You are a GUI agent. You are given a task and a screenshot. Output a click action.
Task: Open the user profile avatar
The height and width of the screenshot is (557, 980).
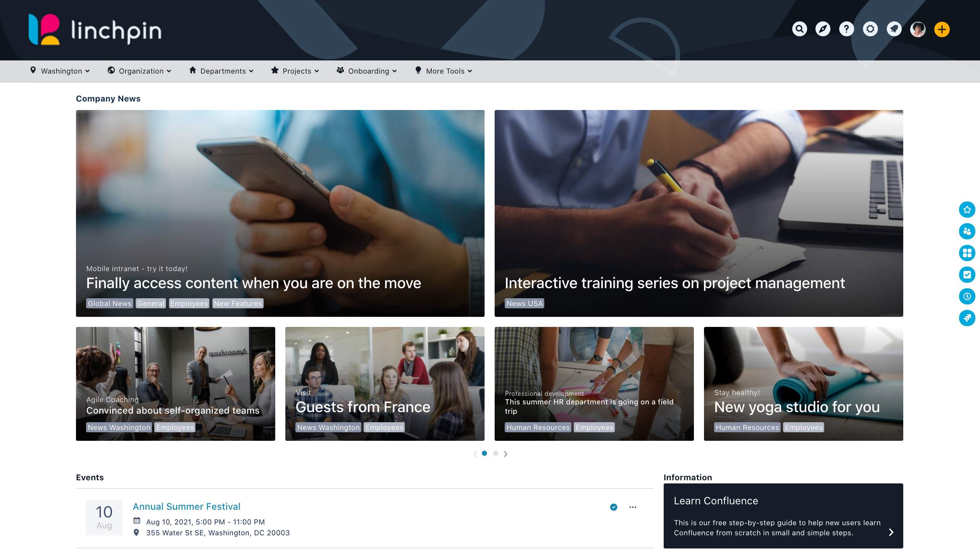918,29
